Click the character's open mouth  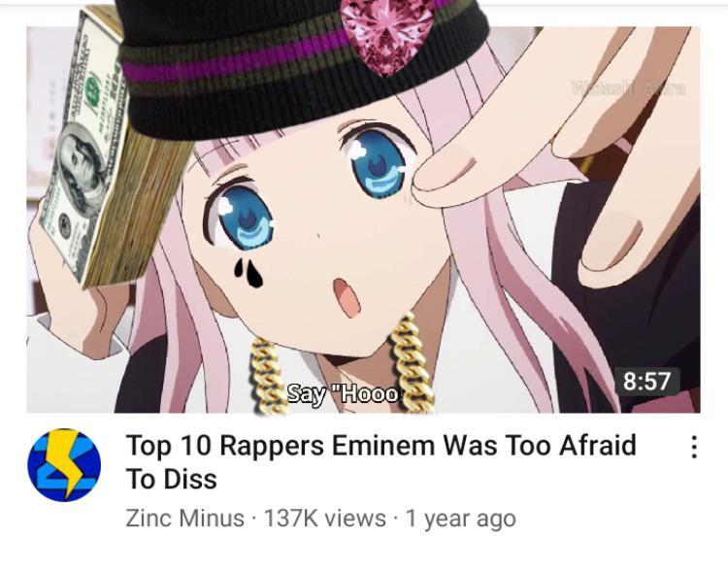347,298
